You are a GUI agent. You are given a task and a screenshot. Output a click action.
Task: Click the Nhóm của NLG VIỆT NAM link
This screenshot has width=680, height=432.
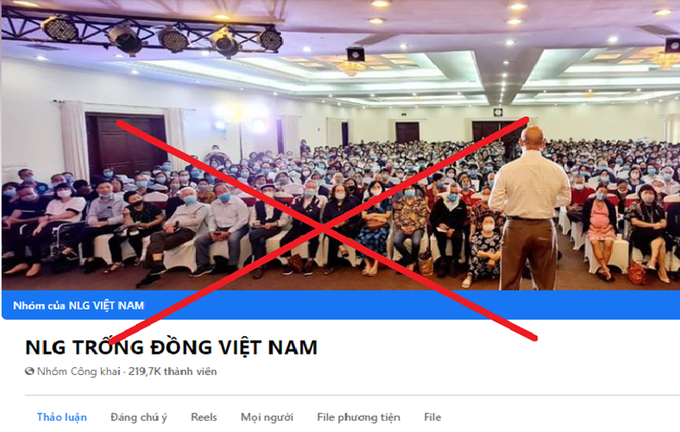pos(78,306)
